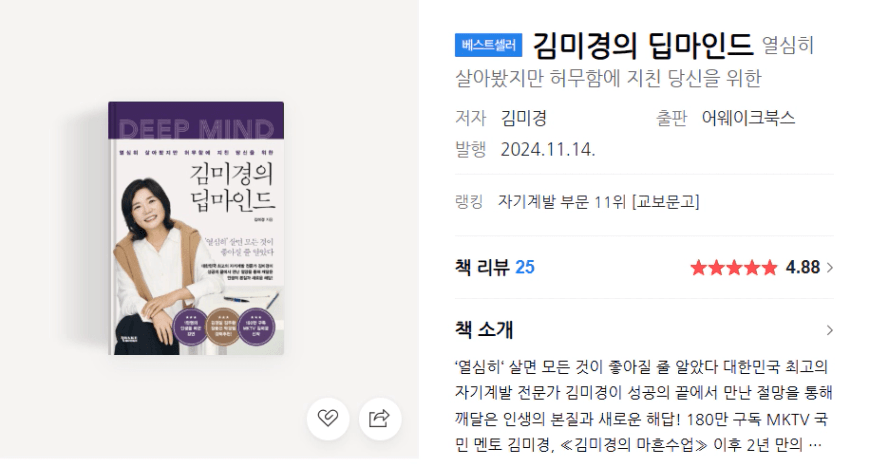This screenshot has width=888, height=467.
Task: Open 책 리뷰 section heading
Action: click(x=482, y=267)
